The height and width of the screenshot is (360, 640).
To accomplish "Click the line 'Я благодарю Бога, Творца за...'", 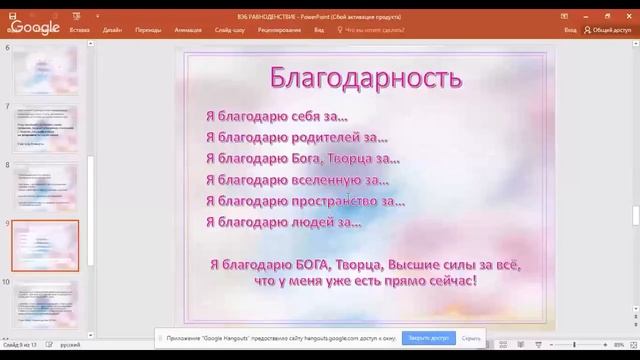I will [x=302, y=158].
